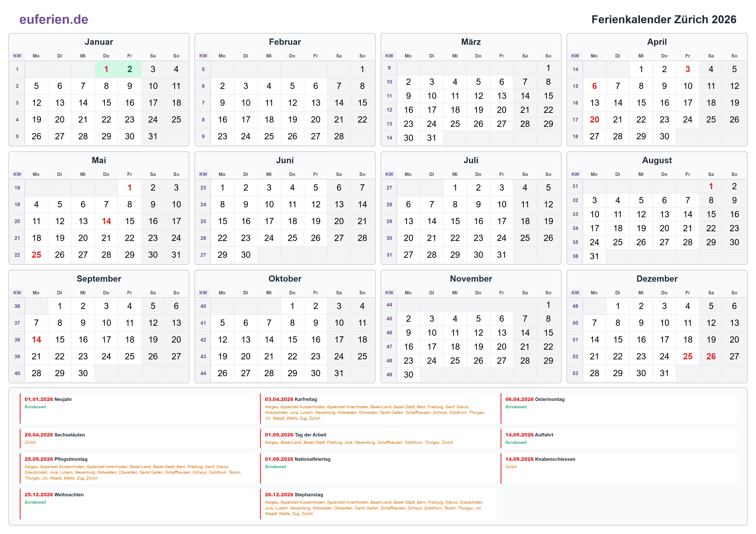Screen dimensions: 756x534
Task: Open the 01.05.2026 Tag der Arbeit entry
Action: (x=378, y=438)
